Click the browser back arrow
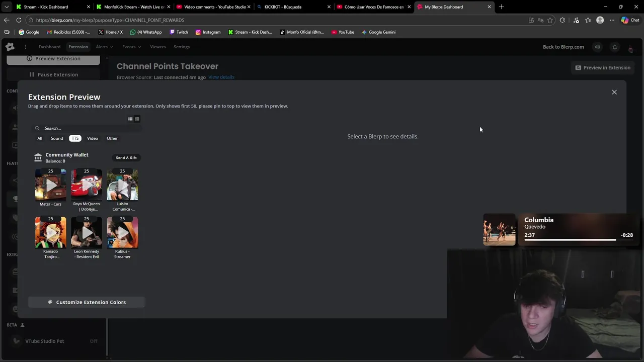This screenshot has height=362, width=644. 7,20
